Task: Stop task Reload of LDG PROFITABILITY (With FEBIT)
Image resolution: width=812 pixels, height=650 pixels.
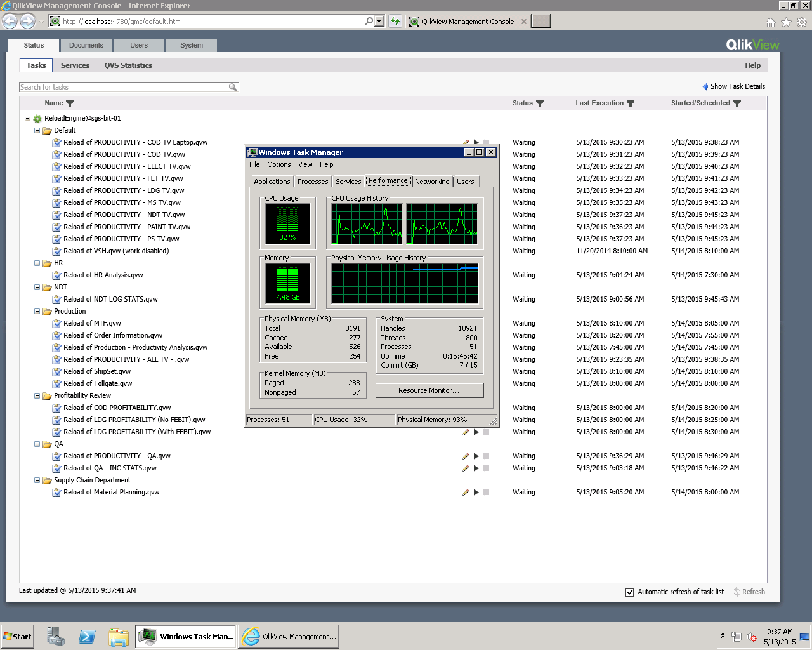Action: click(487, 432)
